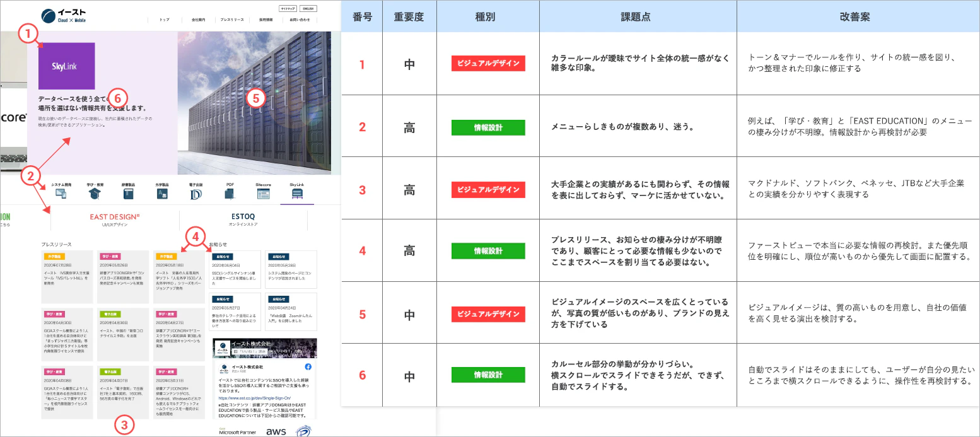Click the サイトマップ button

(288, 9)
